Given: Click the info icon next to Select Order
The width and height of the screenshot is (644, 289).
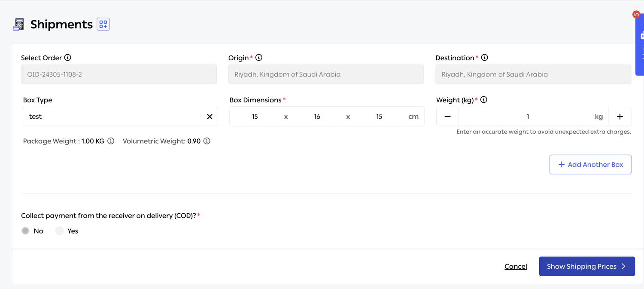Looking at the screenshot, I should point(67,58).
